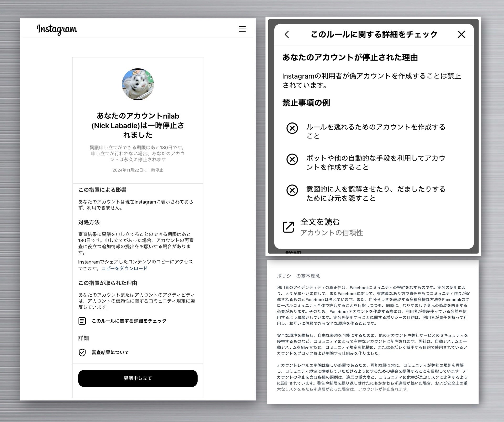Click the 対処方法 heading

[89, 222]
